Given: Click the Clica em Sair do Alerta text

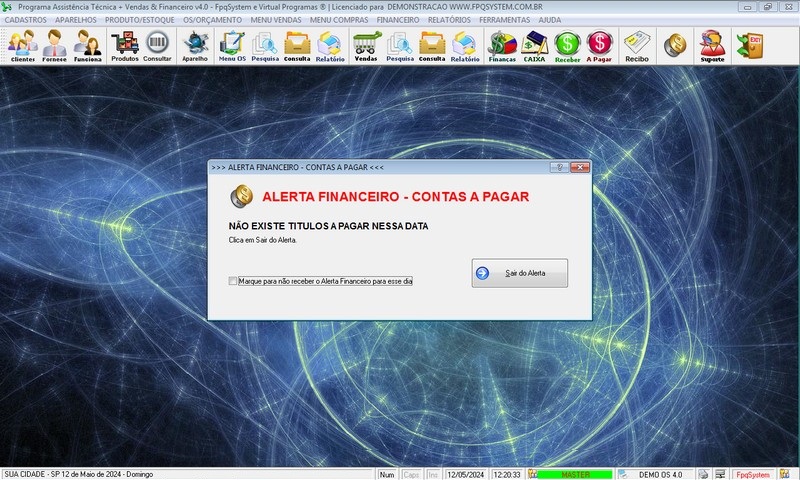Looking at the screenshot, I should [262, 240].
